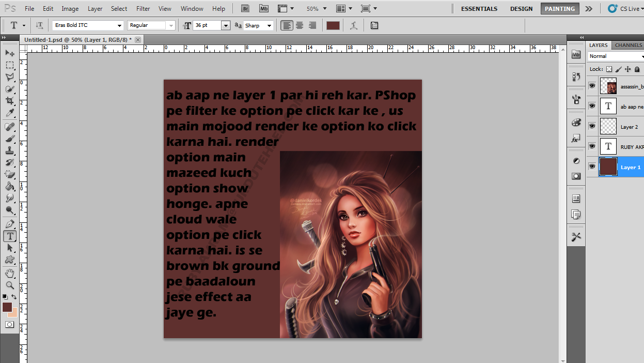
Task: Toggle text orientation icon
Action: (x=40, y=25)
